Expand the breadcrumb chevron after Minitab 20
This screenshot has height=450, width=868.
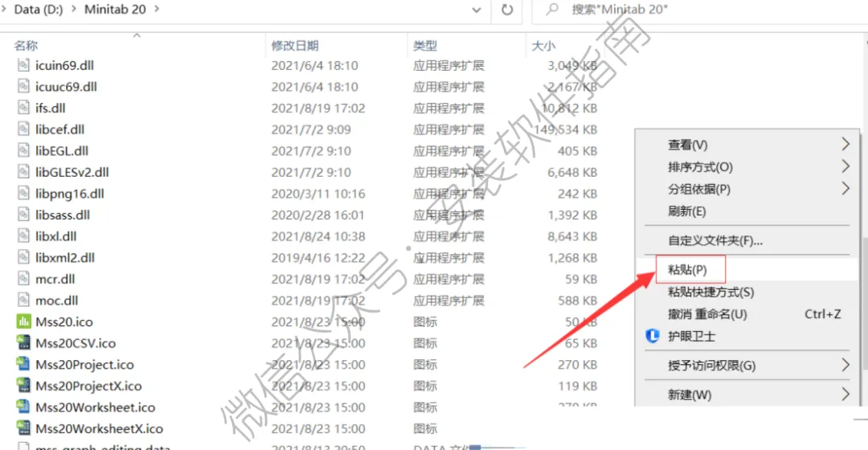pos(157,10)
